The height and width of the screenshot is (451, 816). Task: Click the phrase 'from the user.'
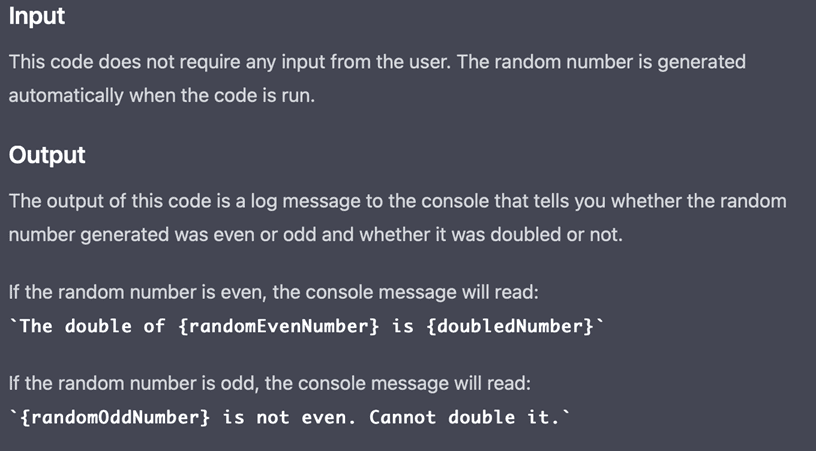coord(391,62)
